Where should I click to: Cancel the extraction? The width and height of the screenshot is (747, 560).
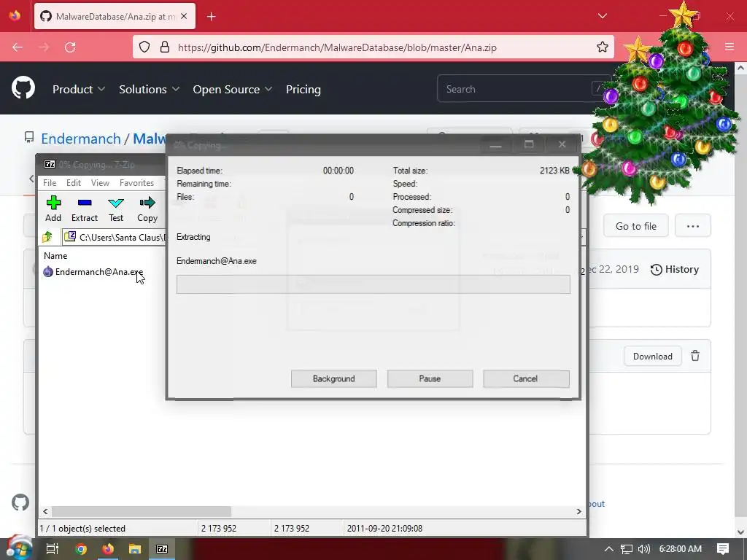pyautogui.click(x=526, y=378)
